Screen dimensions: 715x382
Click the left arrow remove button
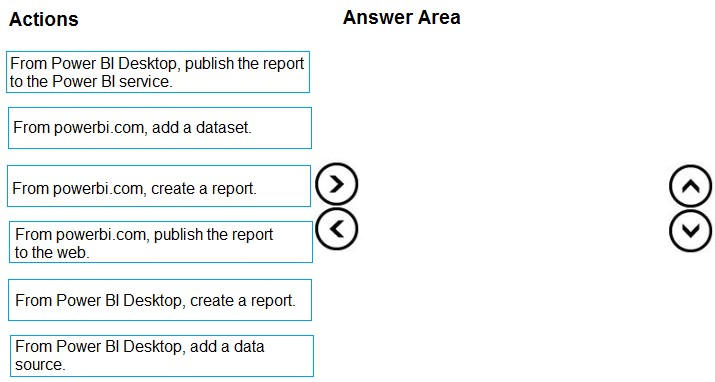point(337,229)
